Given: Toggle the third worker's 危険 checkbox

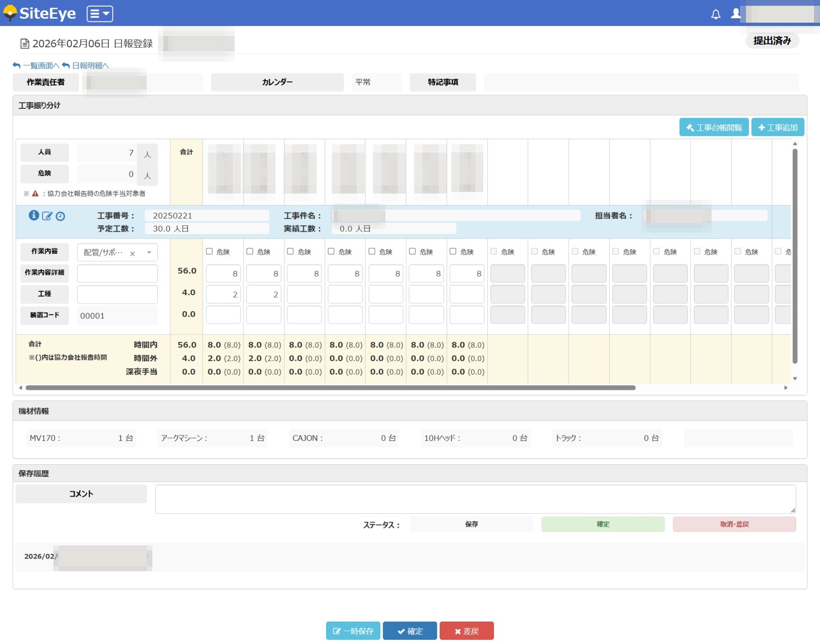Looking at the screenshot, I should coord(290,251).
